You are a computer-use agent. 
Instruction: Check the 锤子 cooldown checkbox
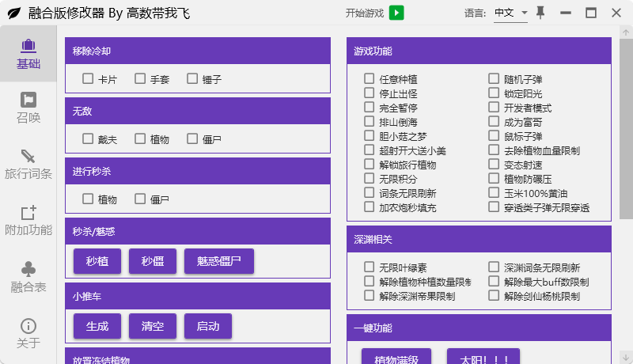pos(192,78)
